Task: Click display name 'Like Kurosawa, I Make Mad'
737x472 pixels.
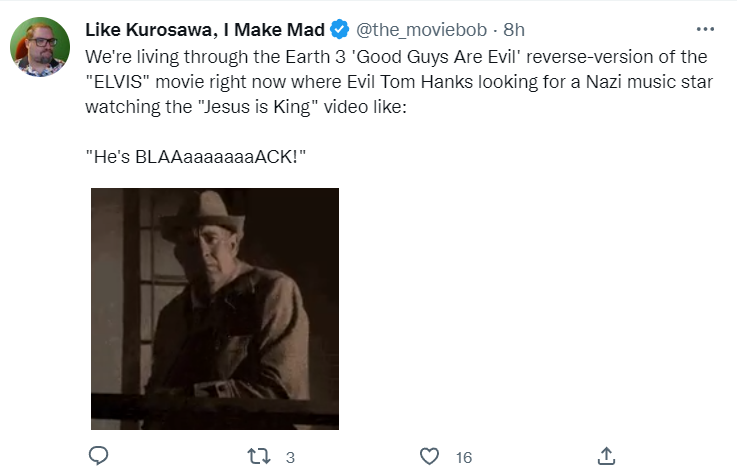Action: (x=205, y=28)
